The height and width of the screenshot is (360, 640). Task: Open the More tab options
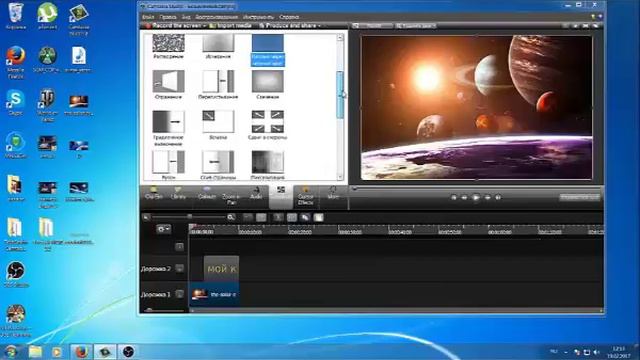pos(333,193)
